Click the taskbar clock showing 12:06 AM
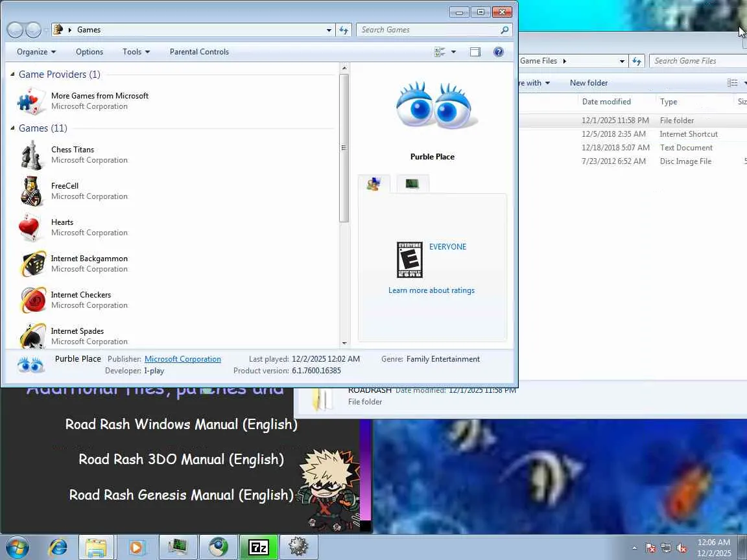This screenshot has height=560, width=747. pos(714,548)
